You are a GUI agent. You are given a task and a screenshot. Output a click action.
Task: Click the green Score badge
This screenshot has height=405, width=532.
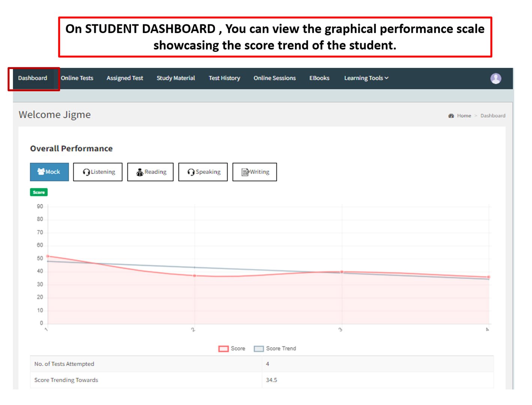point(39,192)
